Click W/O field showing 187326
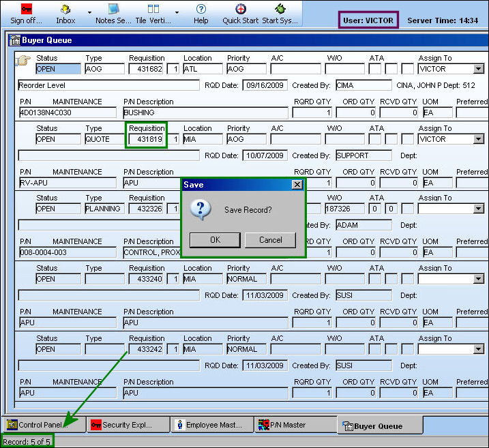Screen dimensions: 489x448 [344, 209]
